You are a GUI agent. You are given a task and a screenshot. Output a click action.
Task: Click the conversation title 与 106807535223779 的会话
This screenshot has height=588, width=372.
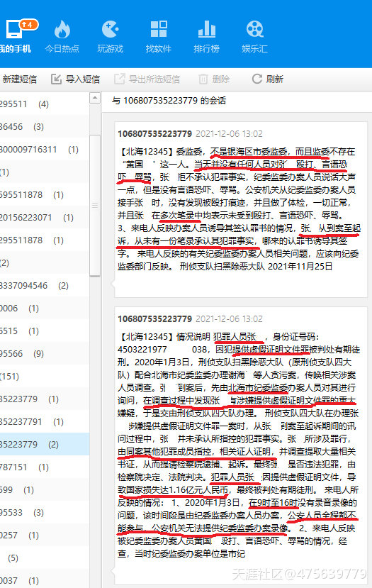(x=169, y=101)
